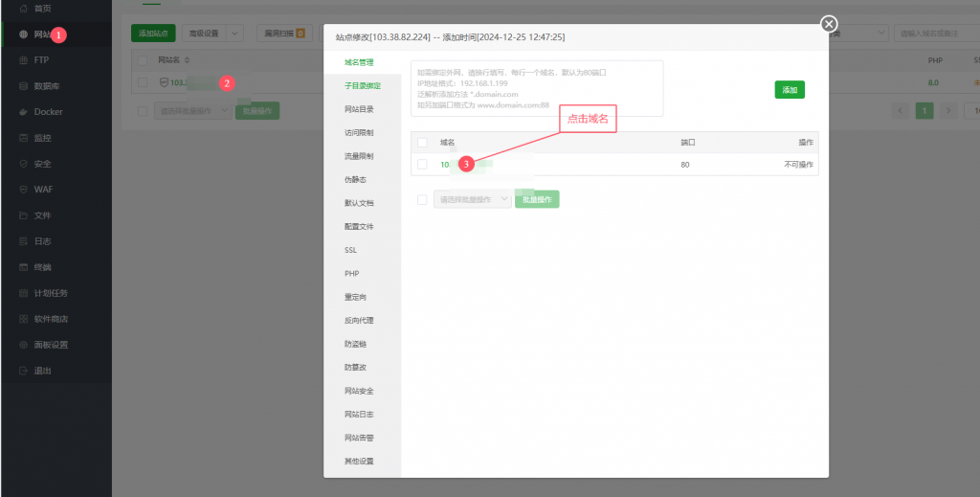Image resolution: width=980 pixels, height=497 pixels.
Task: Open FTP via its sidebar icon
Action: coord(24,60)
